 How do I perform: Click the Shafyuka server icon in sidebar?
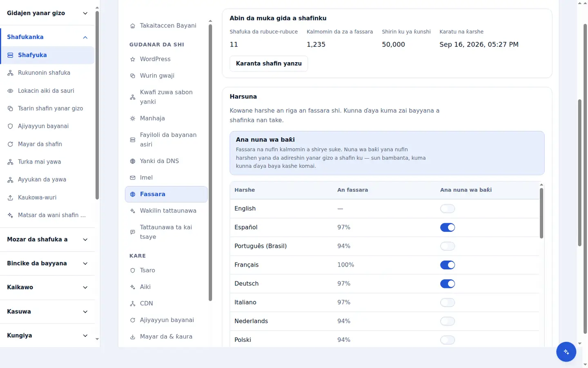click(10, 55)
